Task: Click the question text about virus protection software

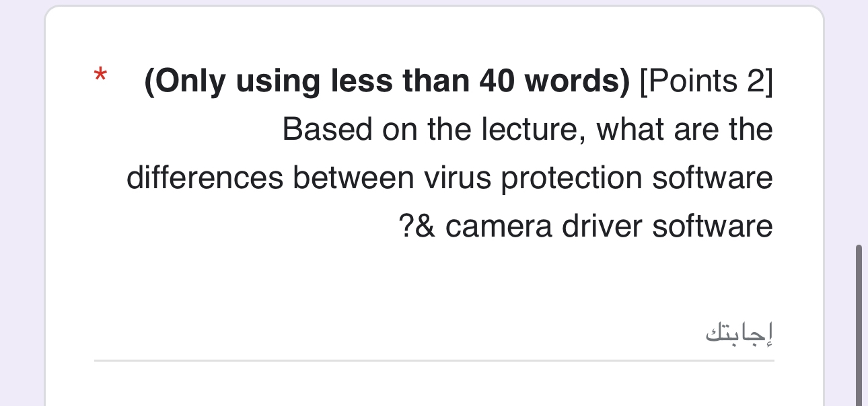Action: (449, 177)
